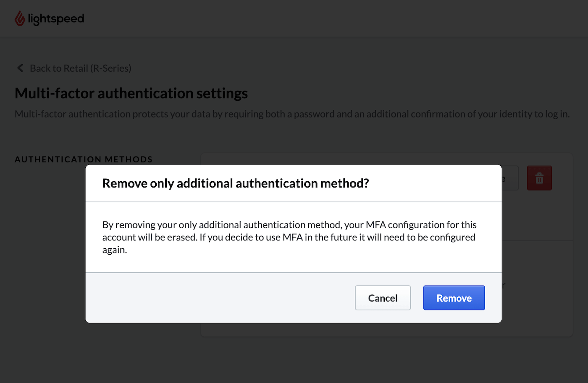Click the MFA description text under the heading
The image size is (588, 383).
tap(292, 114)
